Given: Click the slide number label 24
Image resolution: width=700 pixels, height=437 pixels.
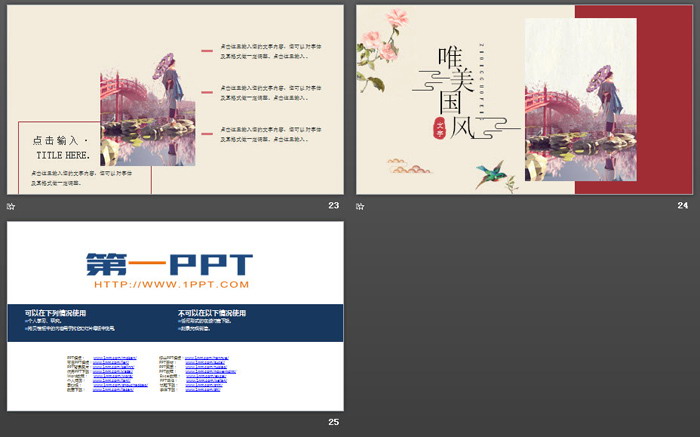Looking at the screenshot, I should 683,205.
